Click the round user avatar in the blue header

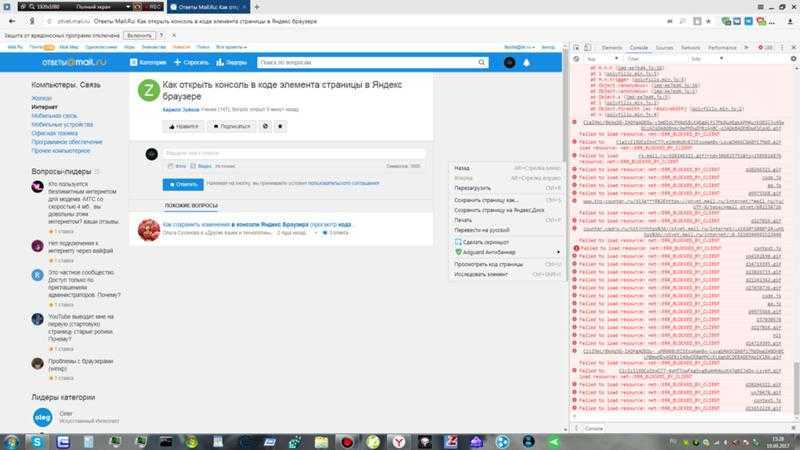(509, 62)
